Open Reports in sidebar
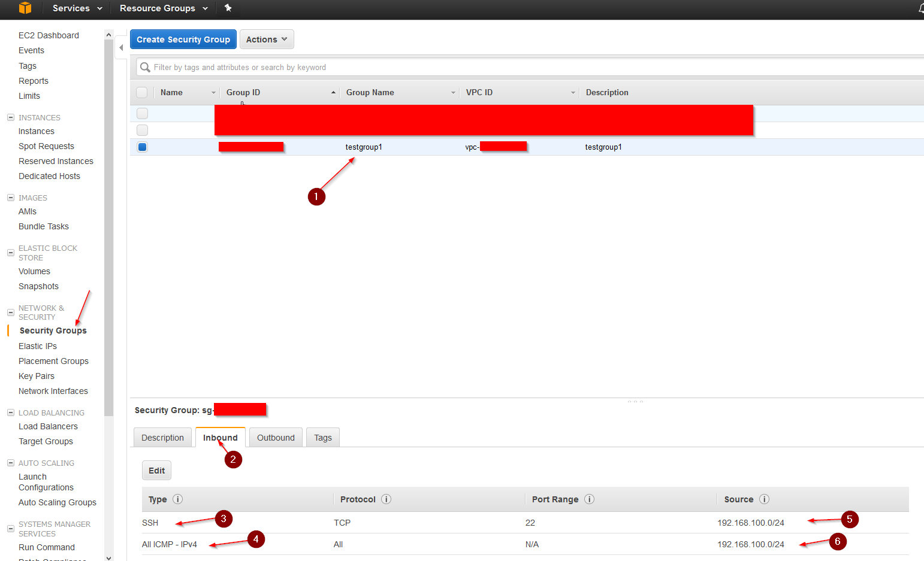The height and width of the screenshot is (561, 924). tap(34, 81)
